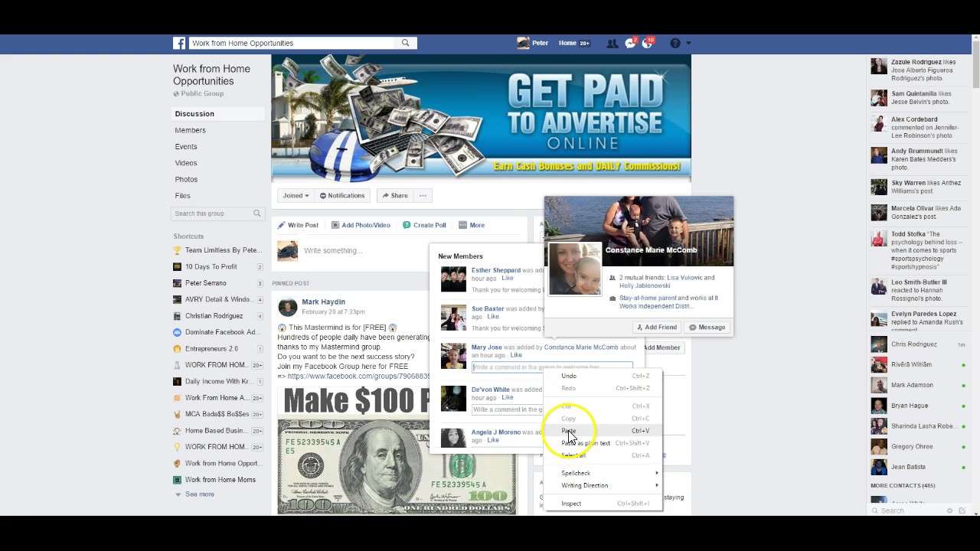The width and height of the screenshot is (980, 551).
Task: Open the Help question mark icon
Action: tap(675, 44)
